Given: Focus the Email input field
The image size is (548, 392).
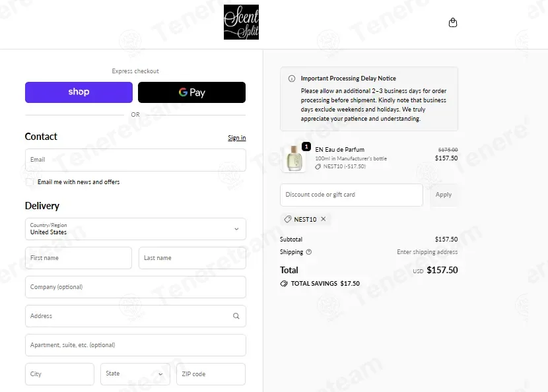Looking at the screenshot, I should pos(135,160).
